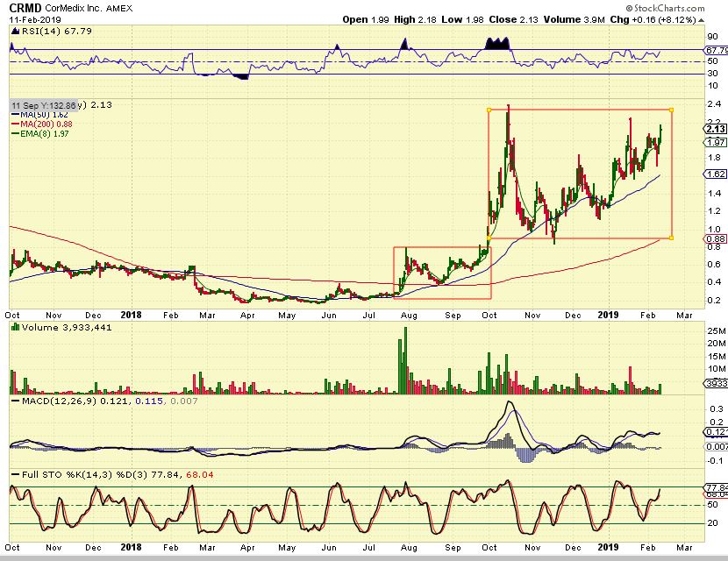Click the 2.13 last-price tag on right axis

(716, 129)
